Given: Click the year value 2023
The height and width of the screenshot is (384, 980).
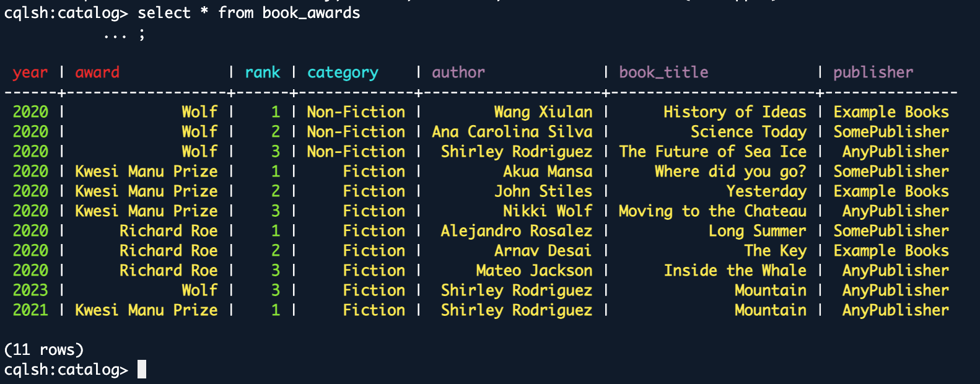Looking at the screenshot, I should pyautogui.click(x=30, y=290).
